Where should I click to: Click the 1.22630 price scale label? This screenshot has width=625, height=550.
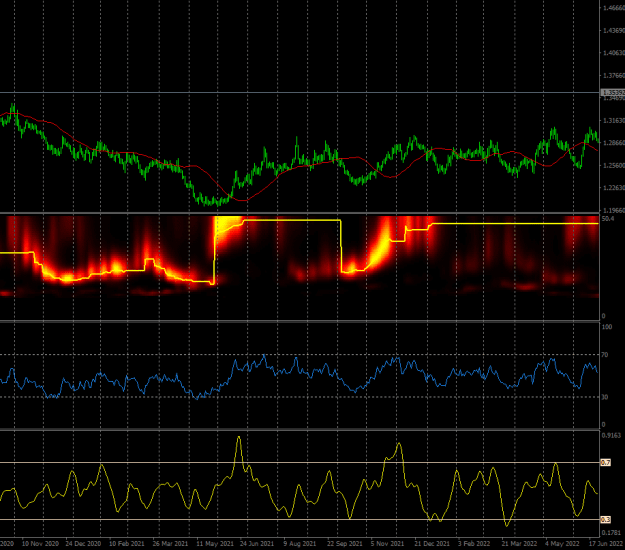614,187
